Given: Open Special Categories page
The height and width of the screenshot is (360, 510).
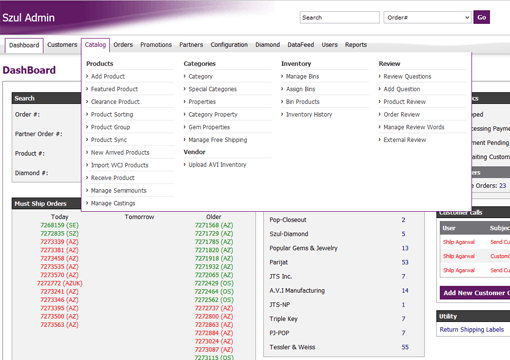Looking at the screenshot, I should point(212,89).
